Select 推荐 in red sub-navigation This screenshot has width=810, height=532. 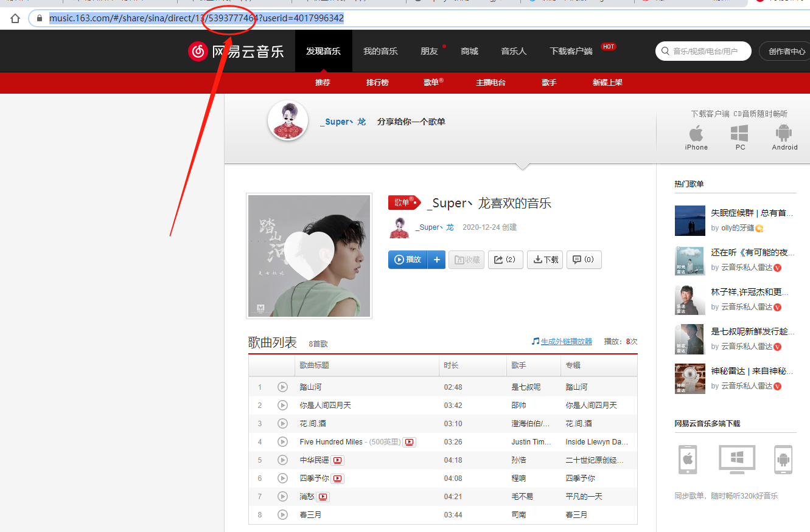coord(323,82)
